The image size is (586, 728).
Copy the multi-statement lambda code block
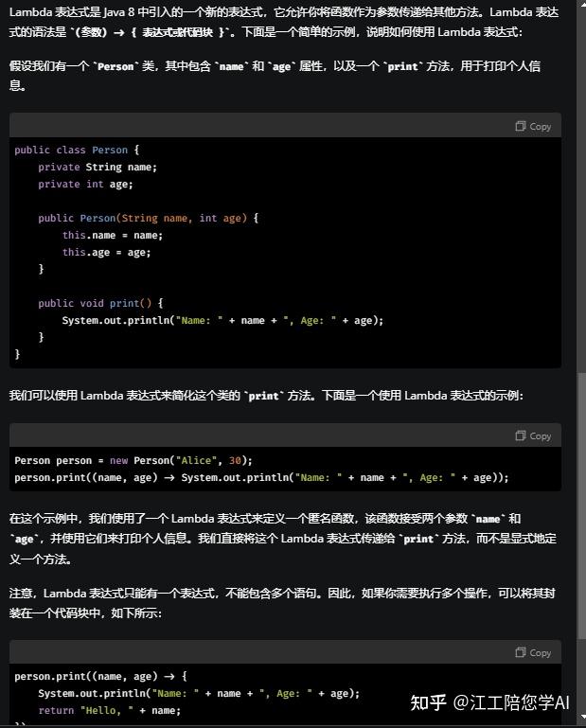pyautogui.click(x=533, y=653)
